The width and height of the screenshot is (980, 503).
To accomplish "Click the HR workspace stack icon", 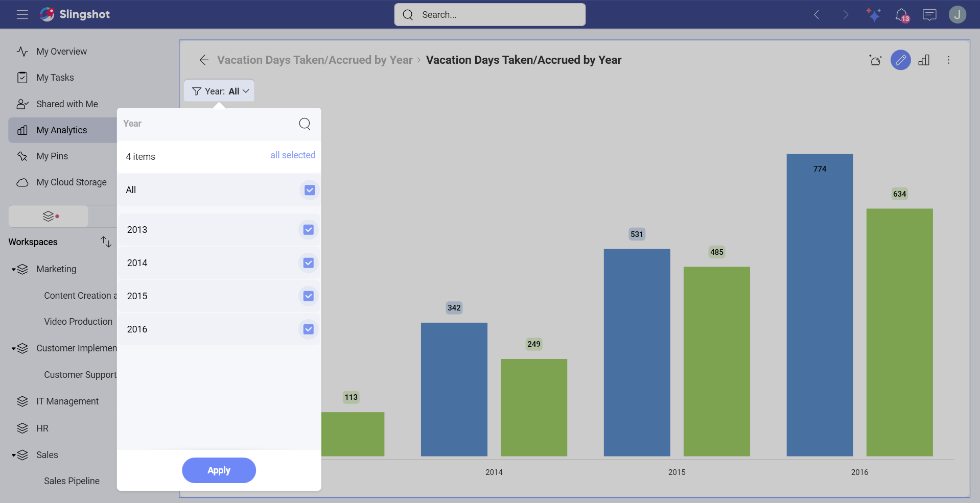I will (x=22, y=428).
